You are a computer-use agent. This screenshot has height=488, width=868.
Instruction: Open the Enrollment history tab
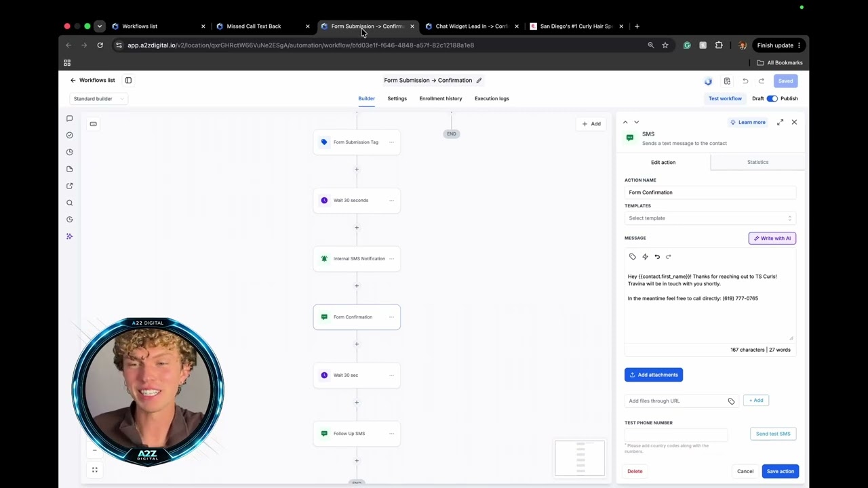click(441, 98)
